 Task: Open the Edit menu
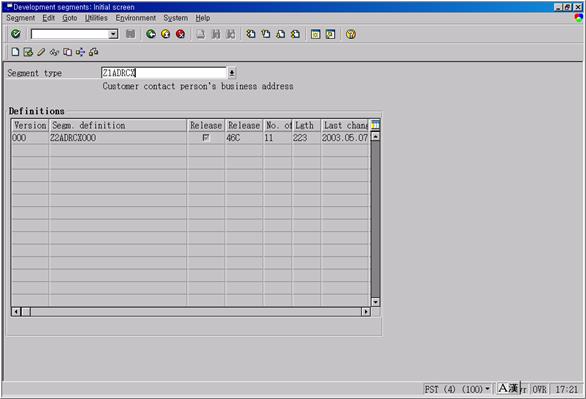(49, 18)
